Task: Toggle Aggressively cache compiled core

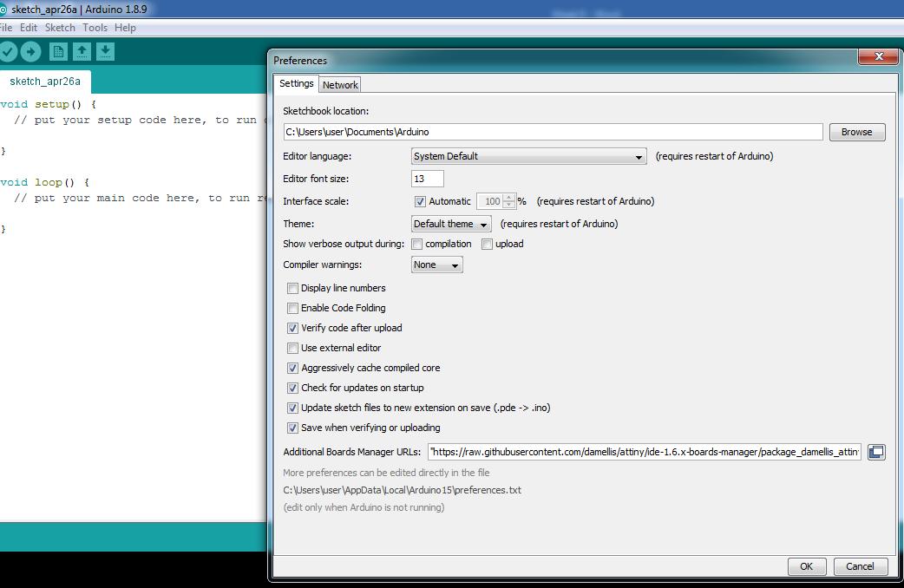Action: click(293, 368)
